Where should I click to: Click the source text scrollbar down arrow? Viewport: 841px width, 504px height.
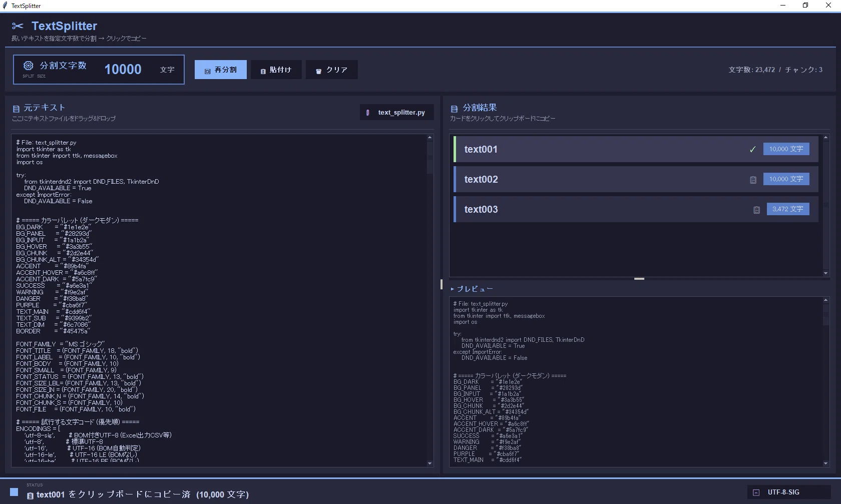tap(430, 463)
